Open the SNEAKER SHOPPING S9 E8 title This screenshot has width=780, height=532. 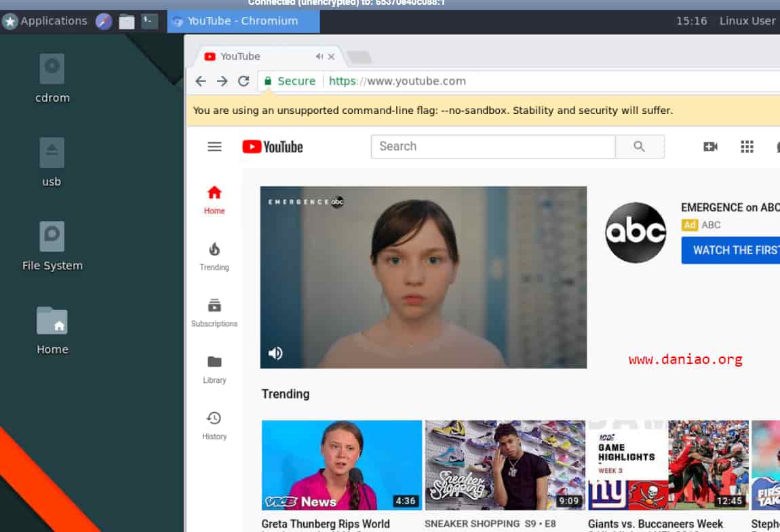pos(490,524)
